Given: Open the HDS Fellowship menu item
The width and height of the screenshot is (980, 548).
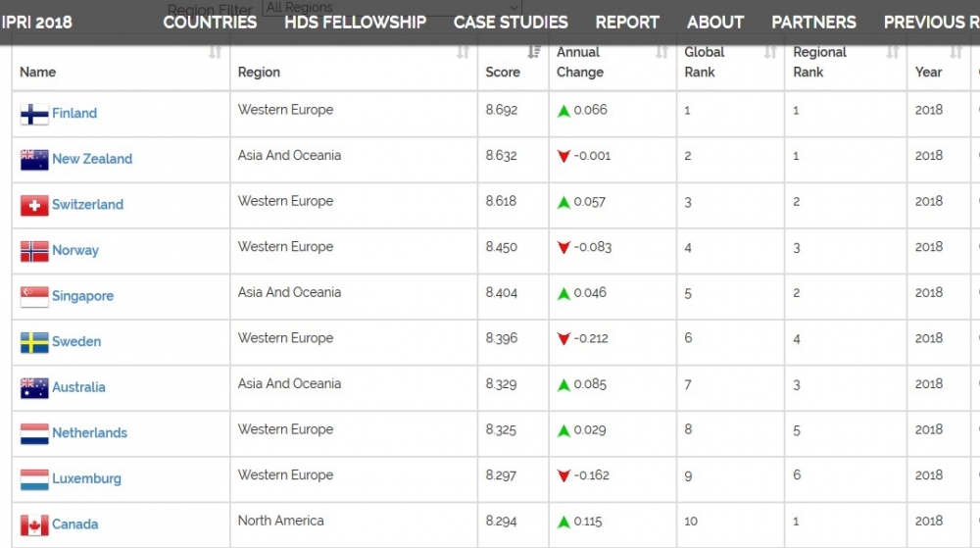Looking at the screenshot, I should point(355,22).
